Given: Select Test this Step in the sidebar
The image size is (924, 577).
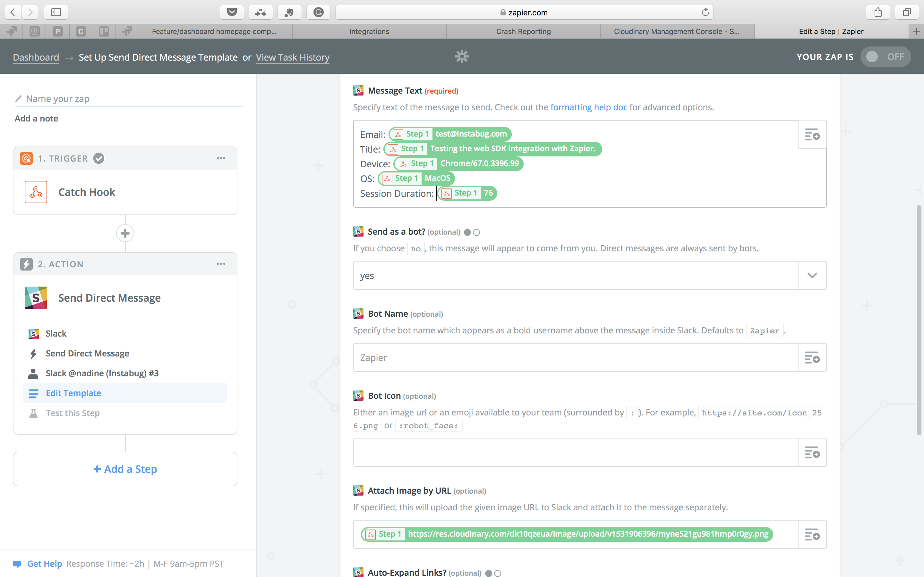Looking at the screenshot, I should (73, 413).
